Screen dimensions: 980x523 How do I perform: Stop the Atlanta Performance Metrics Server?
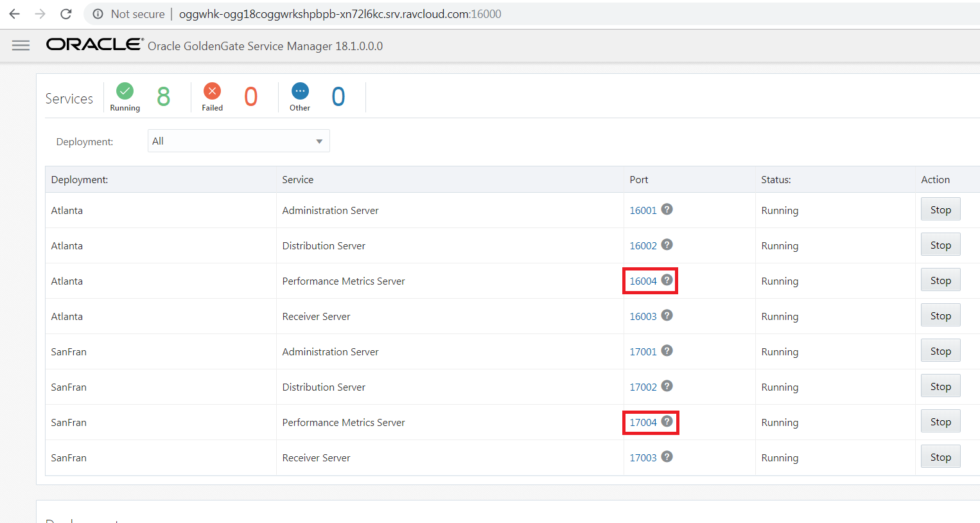pyautogui.click(x=941, y=280)
